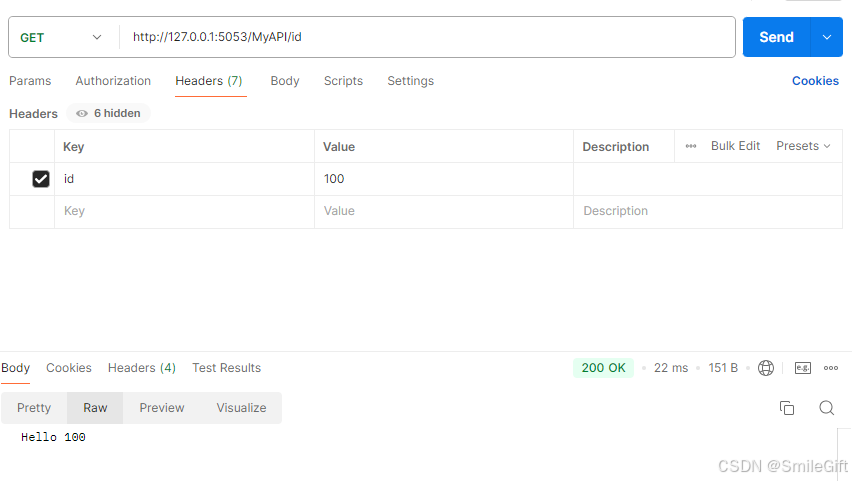Click the Send button

click(x=775, y=37)
